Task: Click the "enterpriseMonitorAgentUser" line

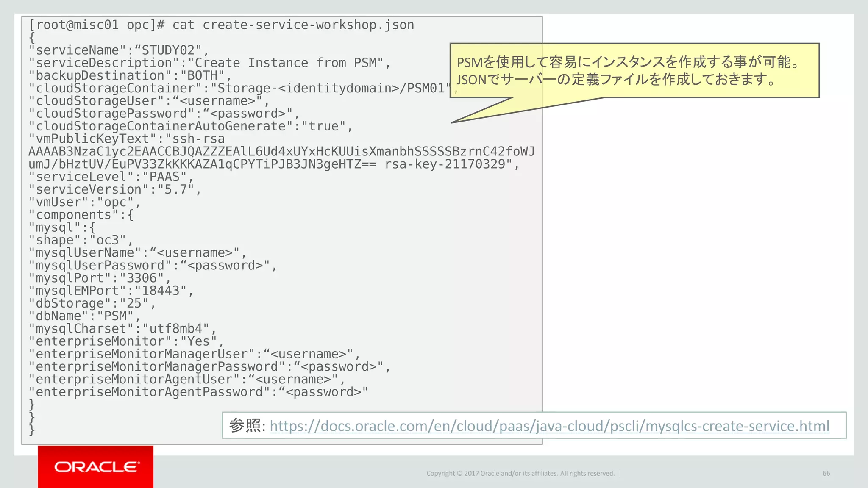Action: [187, 380]
